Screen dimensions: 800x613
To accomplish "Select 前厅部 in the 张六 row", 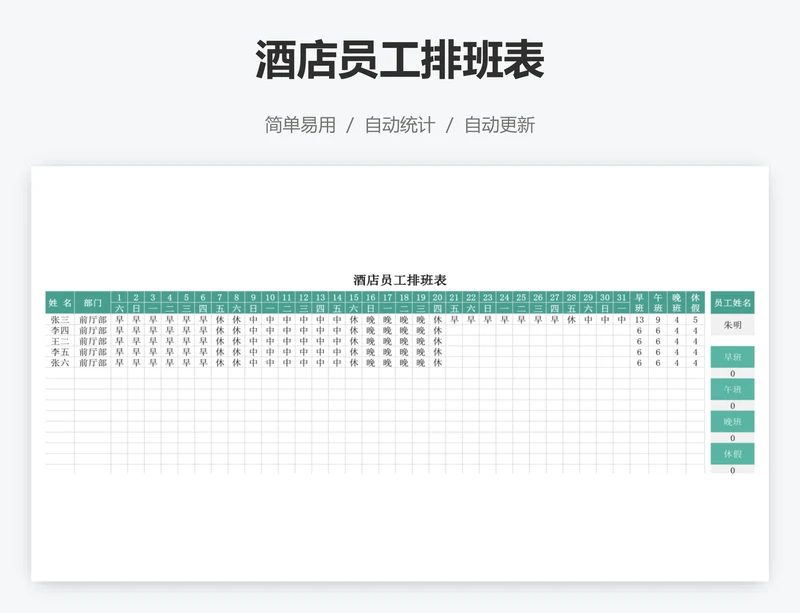I will pyautogui.click(x=92, y=362).
